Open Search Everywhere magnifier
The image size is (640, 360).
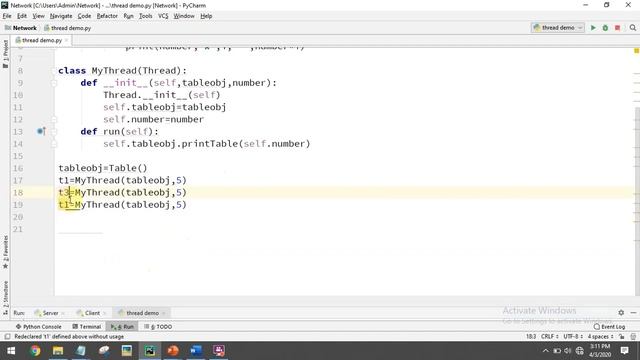click(x=633, y=28)
